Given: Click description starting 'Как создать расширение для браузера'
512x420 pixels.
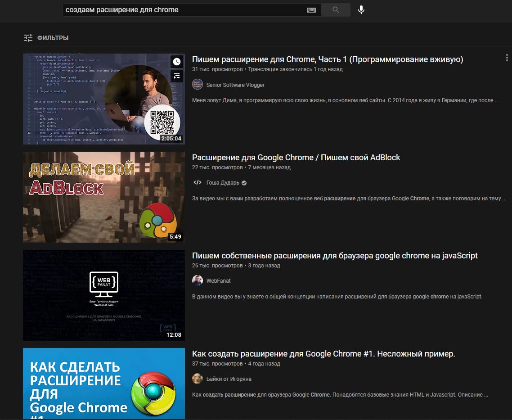Looking at the screenshot, I should point(340,394).
